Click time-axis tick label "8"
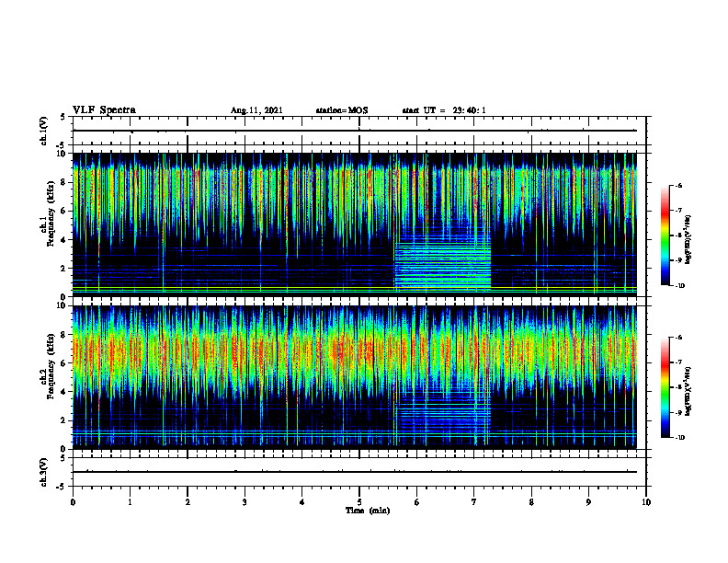 click(531, 502)
